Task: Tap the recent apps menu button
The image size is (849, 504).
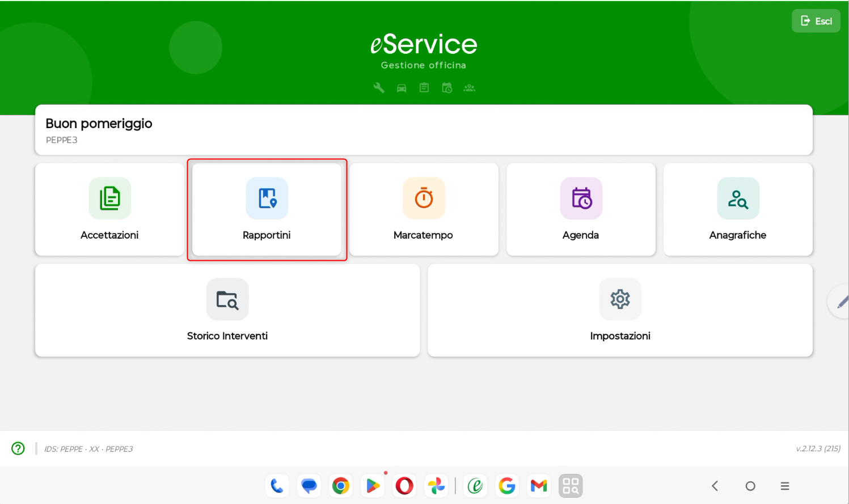Action: pyautogui.click(x=785, y=486)
